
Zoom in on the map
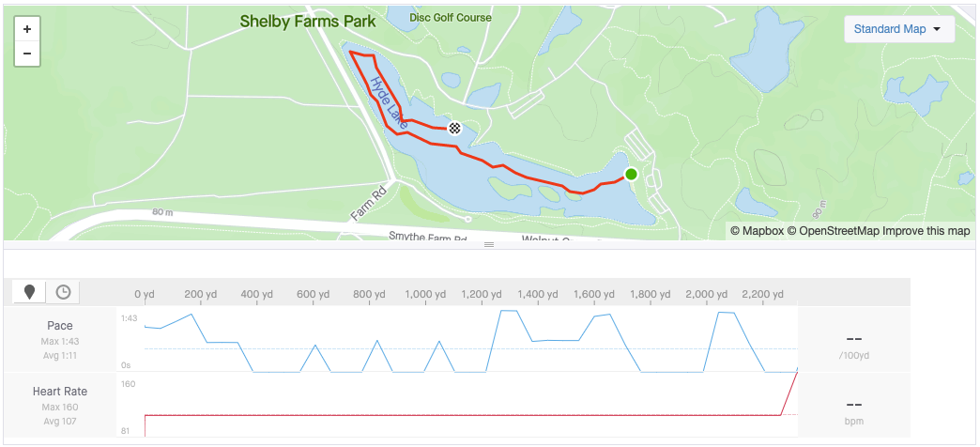(x=26, y=29)
